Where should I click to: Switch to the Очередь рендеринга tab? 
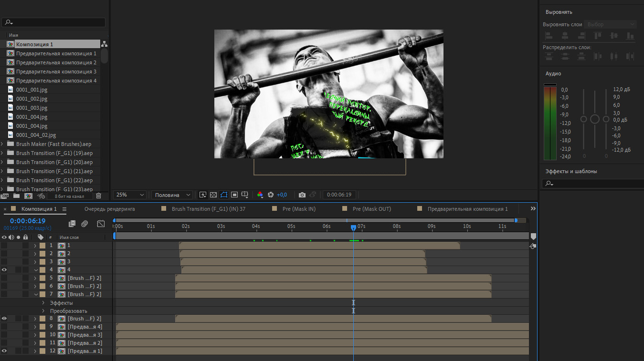click(x=109, y=209)
